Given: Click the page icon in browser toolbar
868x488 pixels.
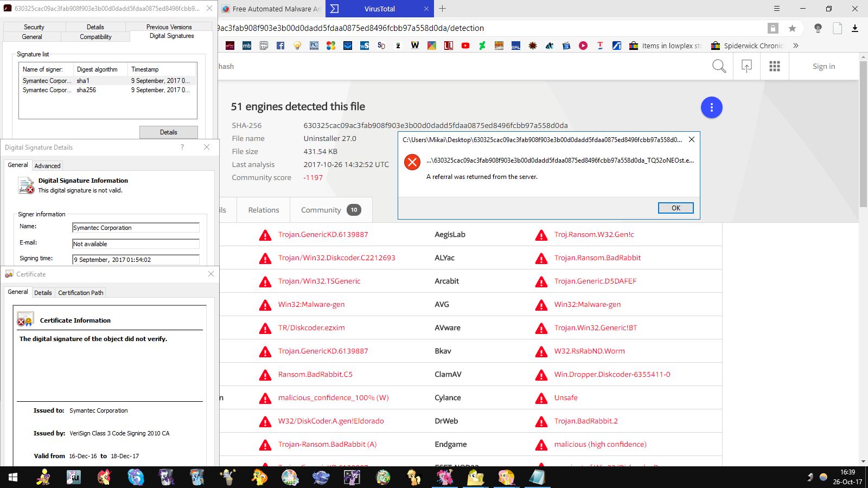Looking at the screenshot, I should (837, 28).
